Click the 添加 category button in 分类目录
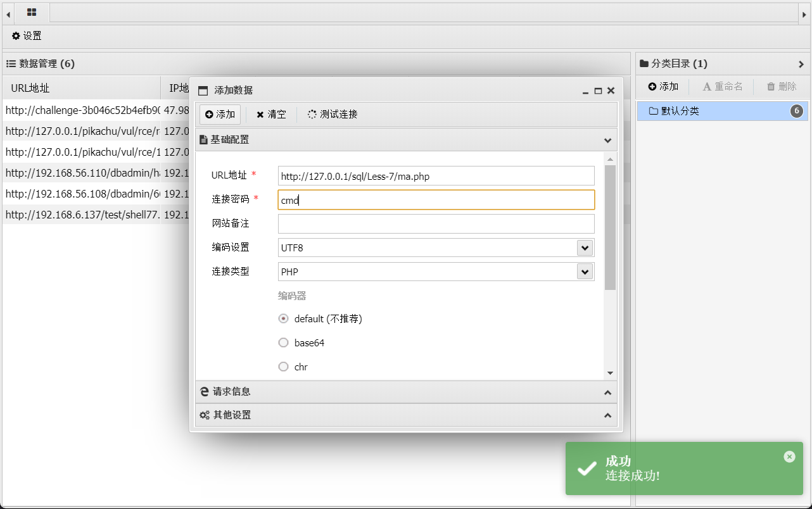This screenshot has width=812, height=509. tap(663, 87)
